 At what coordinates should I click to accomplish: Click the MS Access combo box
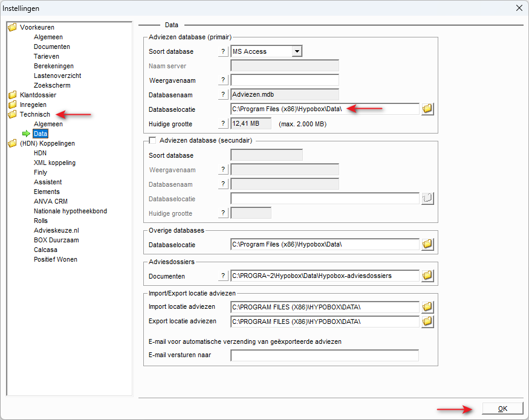pyautogui.click(x=266, y=51)
